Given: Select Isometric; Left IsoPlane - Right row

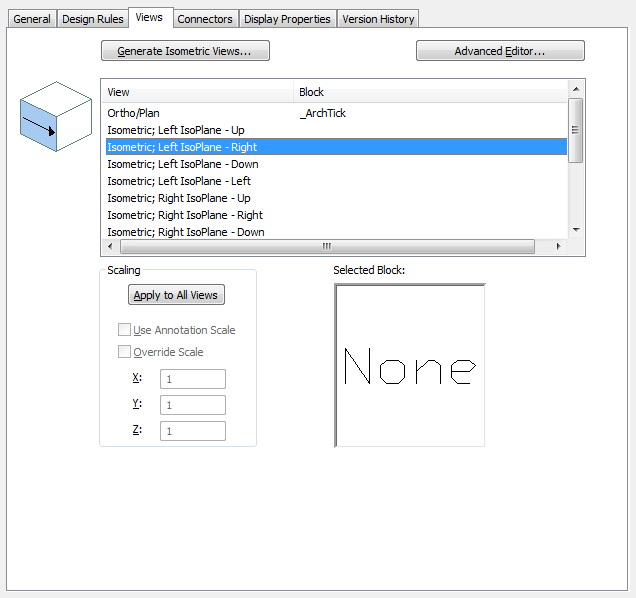Looking at the screenshot, I should pyautogui.click(x=336, y=147).
